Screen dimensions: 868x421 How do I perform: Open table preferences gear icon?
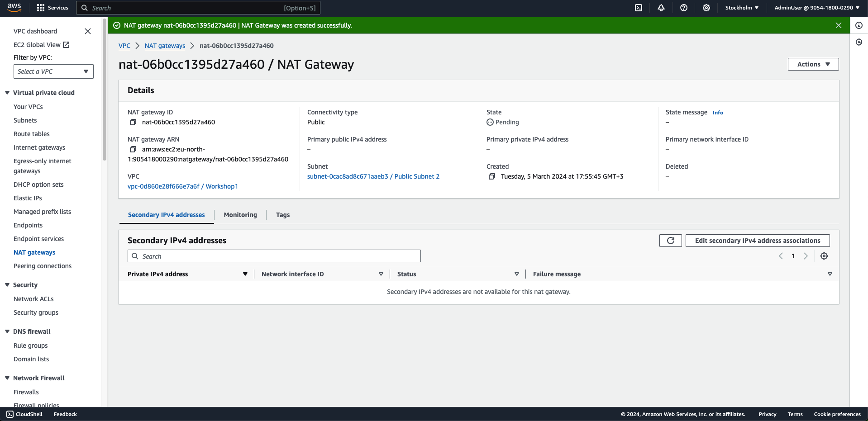824,256
